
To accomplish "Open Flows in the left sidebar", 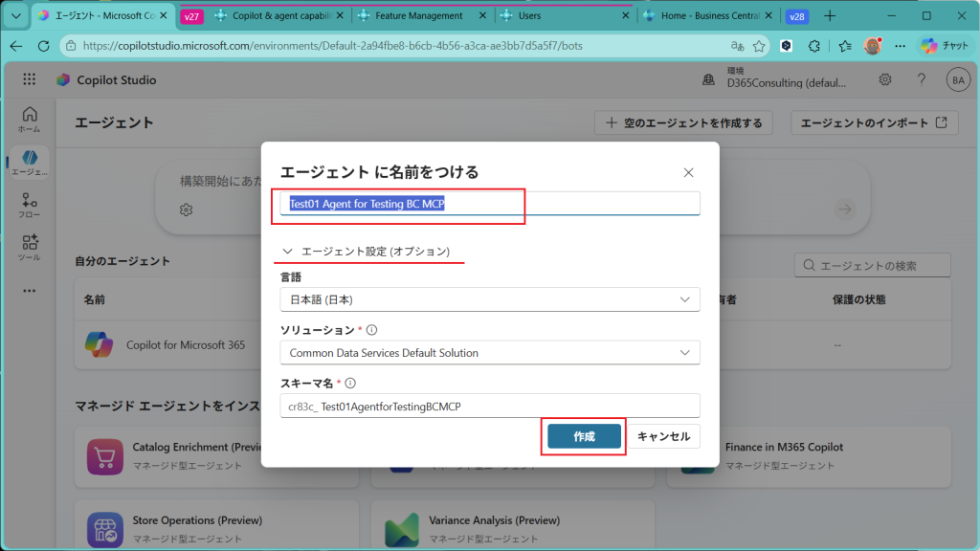I will 30,206.
